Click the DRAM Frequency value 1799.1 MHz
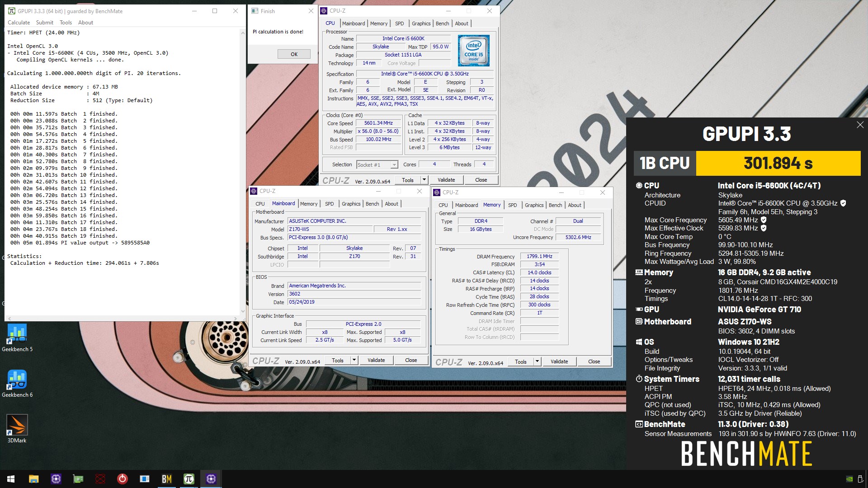Image resolution: width=868 pixels, height=488 pixels. [x=539, y=256]
